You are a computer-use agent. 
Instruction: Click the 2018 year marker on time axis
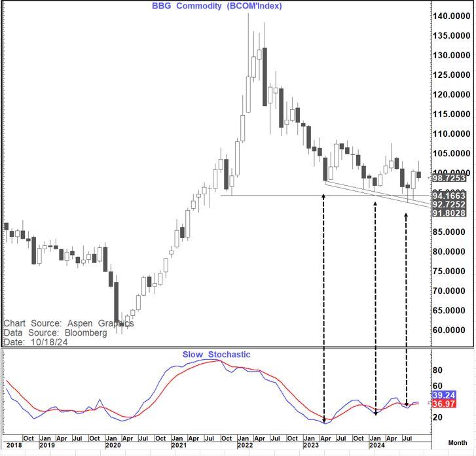[x=12, y=445]
